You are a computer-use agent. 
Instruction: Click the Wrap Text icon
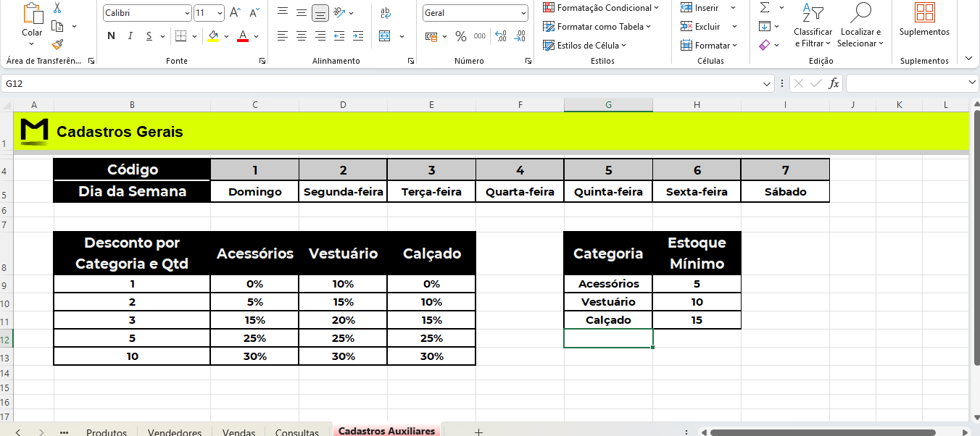pos(385,12)
